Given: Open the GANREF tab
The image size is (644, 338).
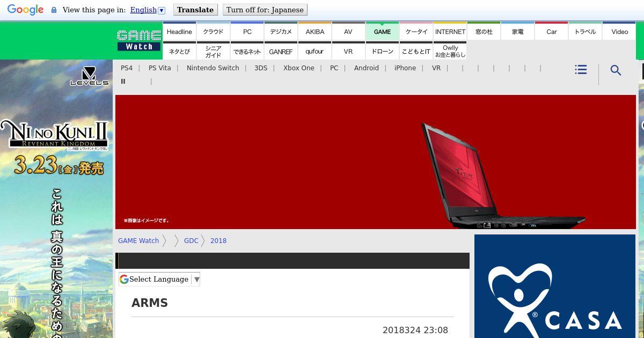Looking at the screenshot, I should [x=281, y=52].
